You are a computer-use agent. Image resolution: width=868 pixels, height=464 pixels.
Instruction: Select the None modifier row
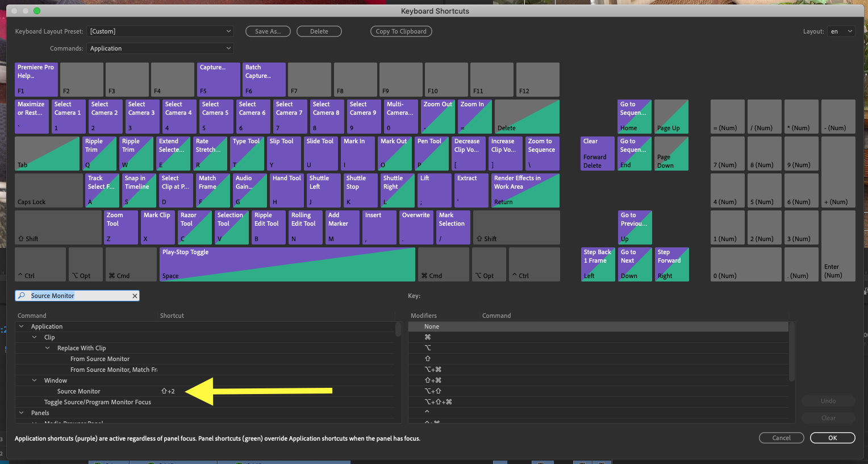click(598, 326)
